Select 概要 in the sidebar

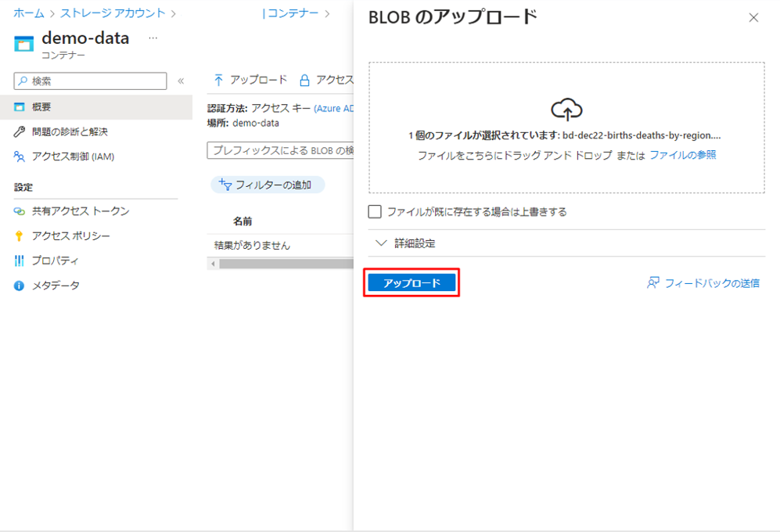[96, 107]
